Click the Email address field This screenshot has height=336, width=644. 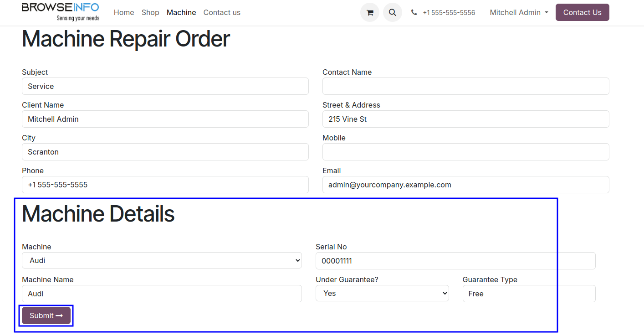click(465, 185)
